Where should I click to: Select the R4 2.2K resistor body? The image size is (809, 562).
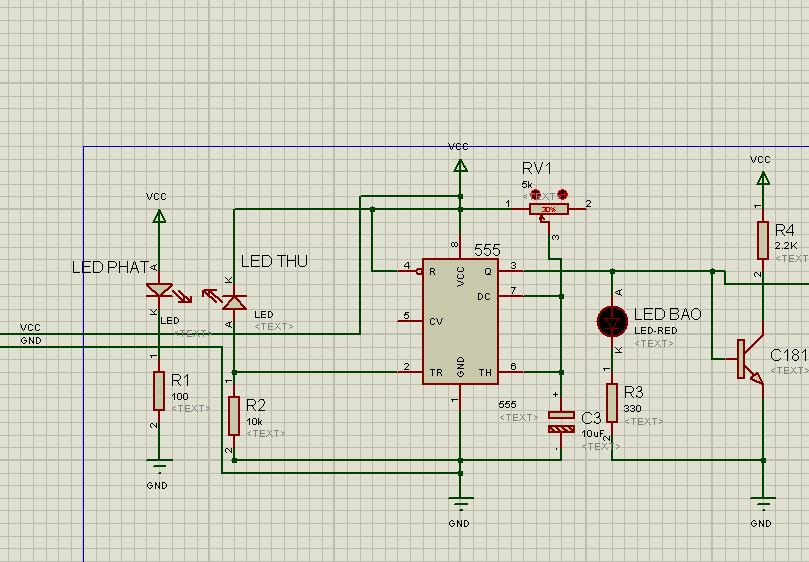tap(763, 240)
